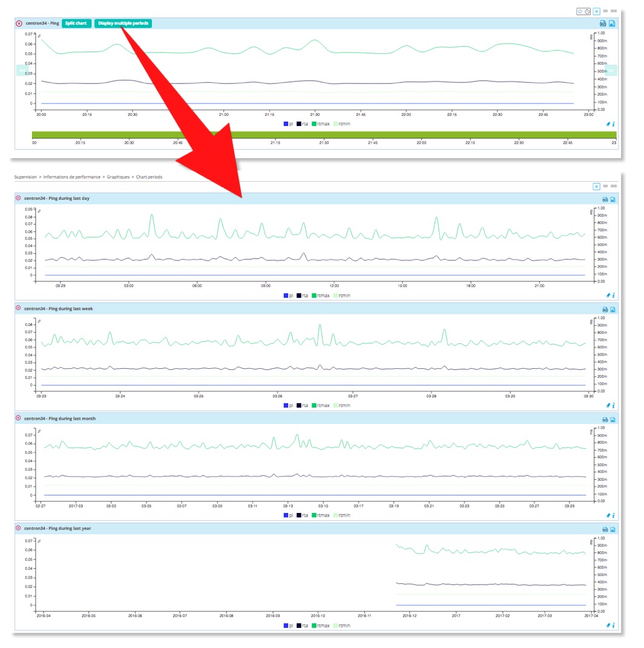Shift top chart period backward with << arrow

click(x=23, y=70)
